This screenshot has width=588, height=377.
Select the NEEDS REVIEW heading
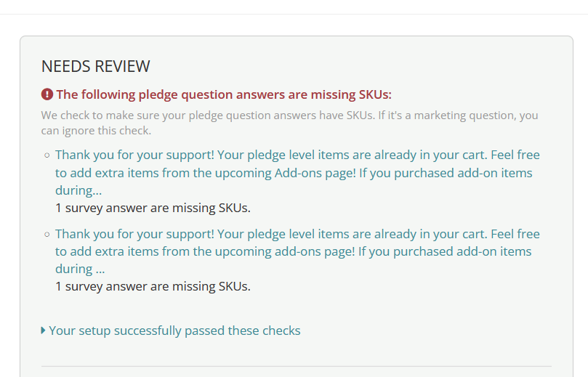click(96, 66)
